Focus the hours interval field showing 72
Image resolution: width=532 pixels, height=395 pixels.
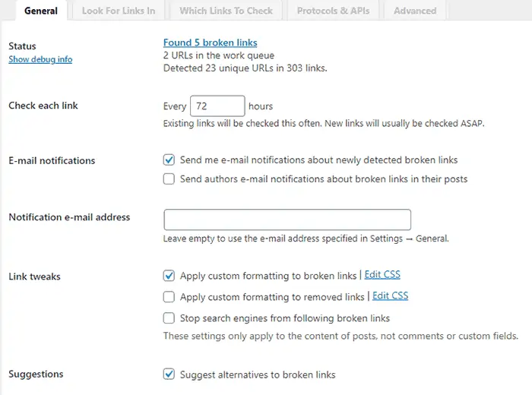(217, 106)
